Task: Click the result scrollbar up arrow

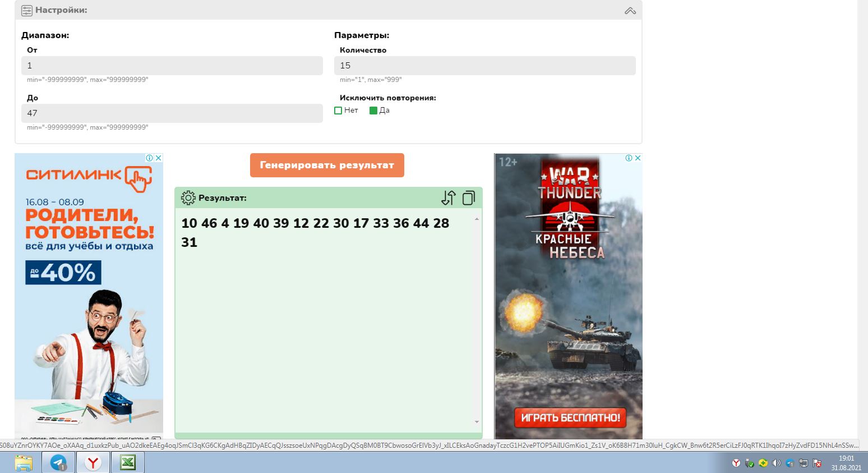Action: point(477,219)
